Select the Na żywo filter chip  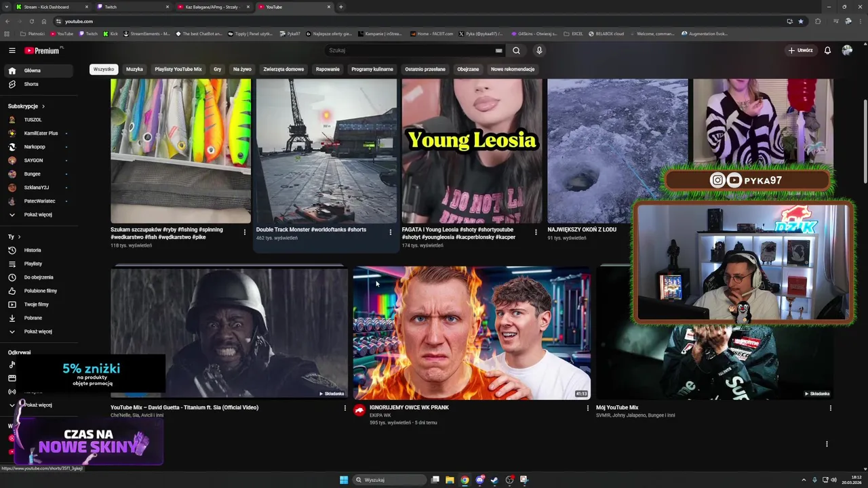(x=242, y=69)
